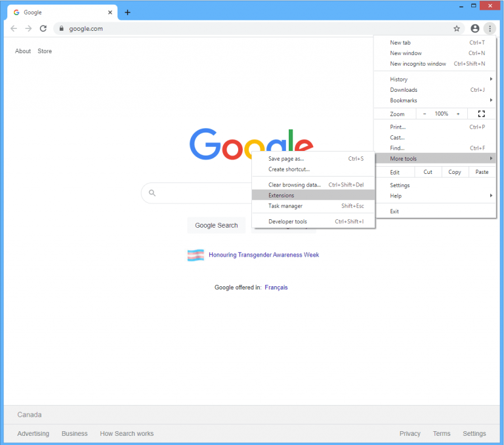Close the Google tab
Screen dimensions: 504x445
110,12
